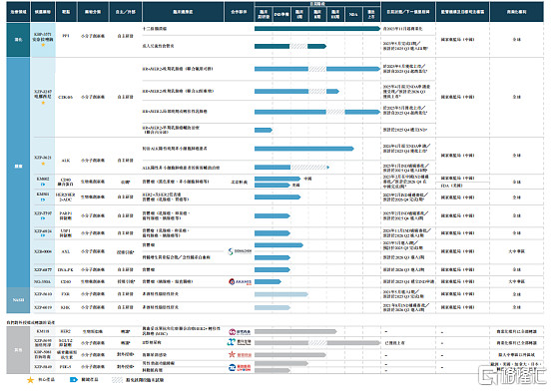Click the FXR target cell

coord(66,294)
